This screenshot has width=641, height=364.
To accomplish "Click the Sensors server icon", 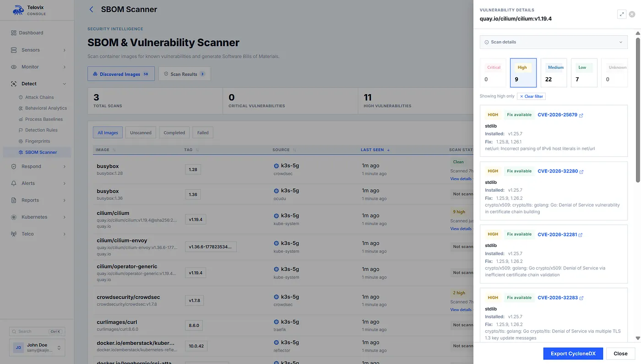I will [x=14, y=50].
